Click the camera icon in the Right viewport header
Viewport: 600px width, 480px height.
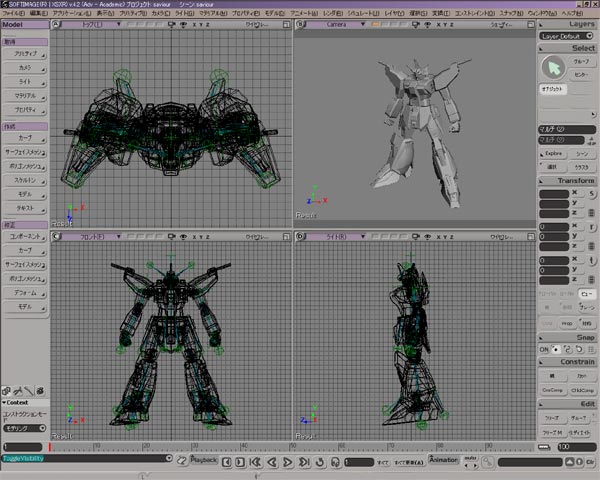416,237
